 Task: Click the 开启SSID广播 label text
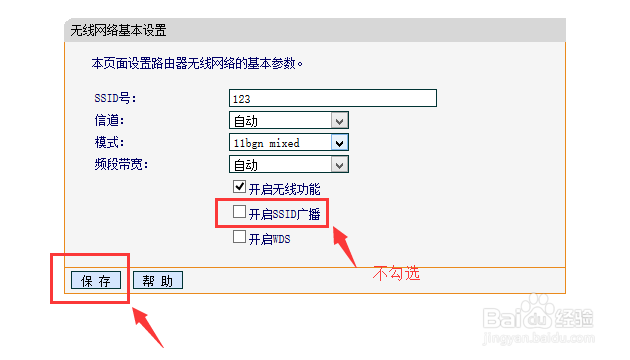(284, 214)
